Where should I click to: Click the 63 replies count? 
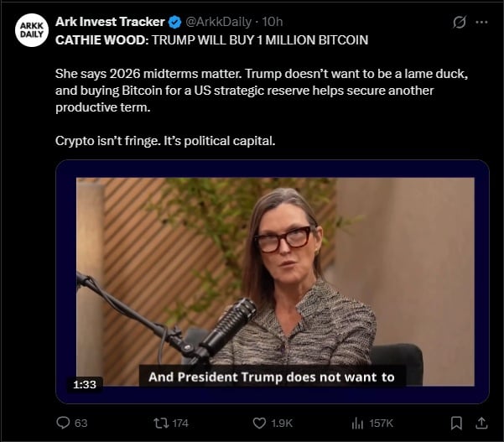pos(81,423)
